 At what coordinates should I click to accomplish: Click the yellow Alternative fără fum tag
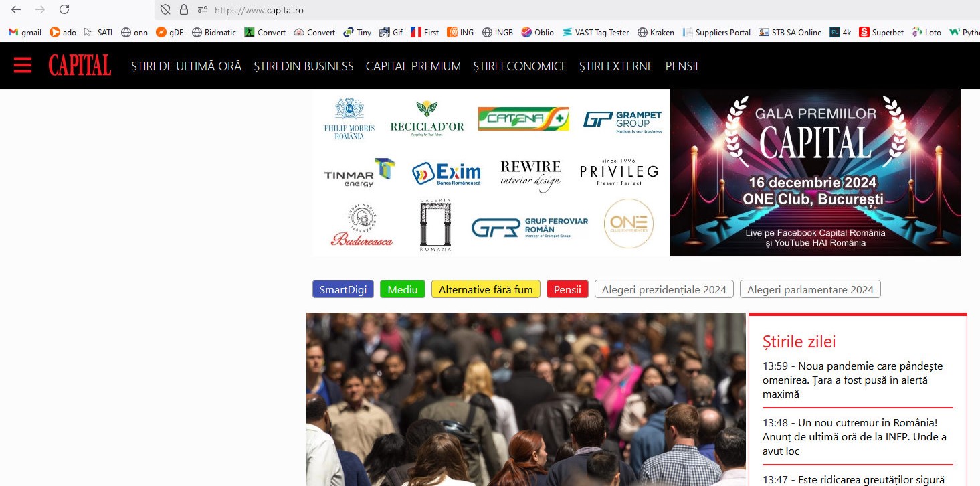pyautogui.click(x=486, y=289)
